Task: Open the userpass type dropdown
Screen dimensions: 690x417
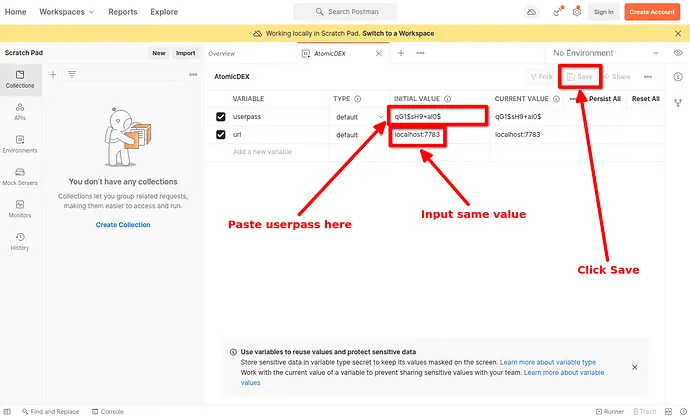Action: pyautogui.click(x=380, y=117)
